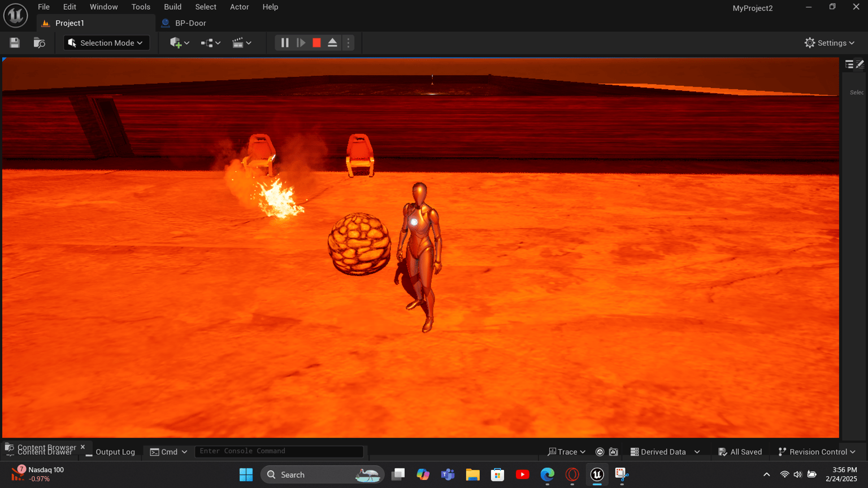This screenshot has width=868, height=488.
Task: Focus the Enter Console Command field
Action: click(279, 451)
